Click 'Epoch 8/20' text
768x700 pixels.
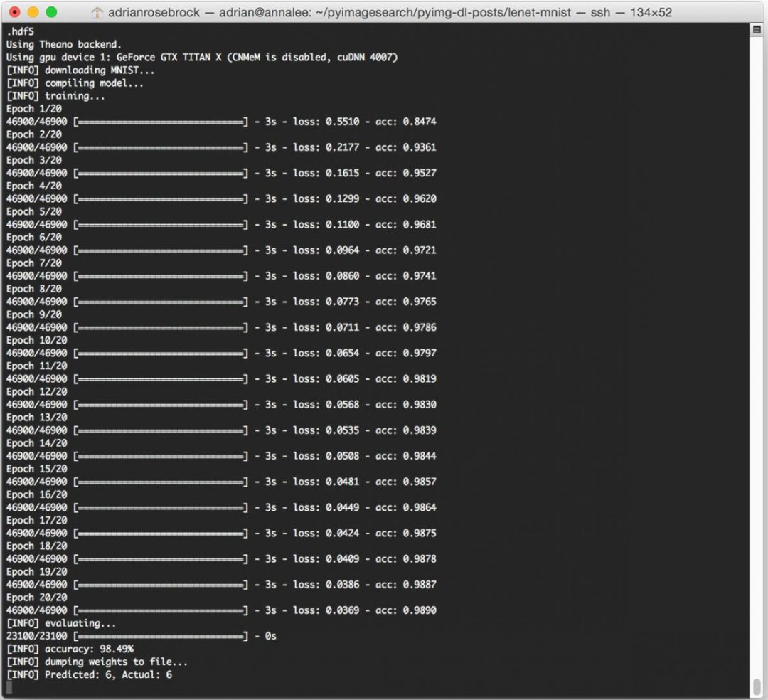(x=34, y=289)
